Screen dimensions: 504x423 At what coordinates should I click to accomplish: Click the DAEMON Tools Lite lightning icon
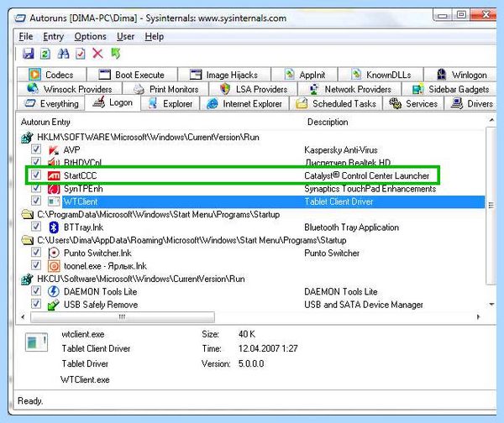click(x=54, y=291)
